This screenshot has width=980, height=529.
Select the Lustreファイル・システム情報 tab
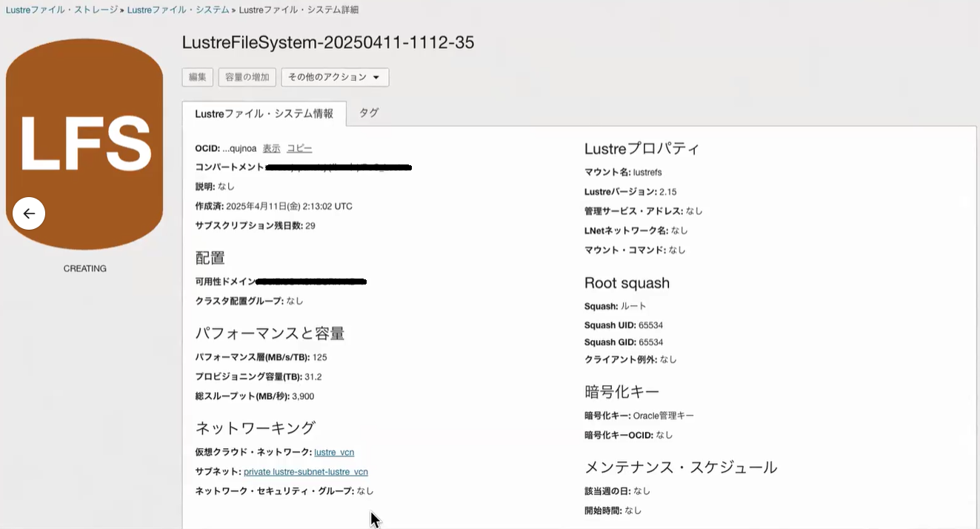[x=264, y=113]
